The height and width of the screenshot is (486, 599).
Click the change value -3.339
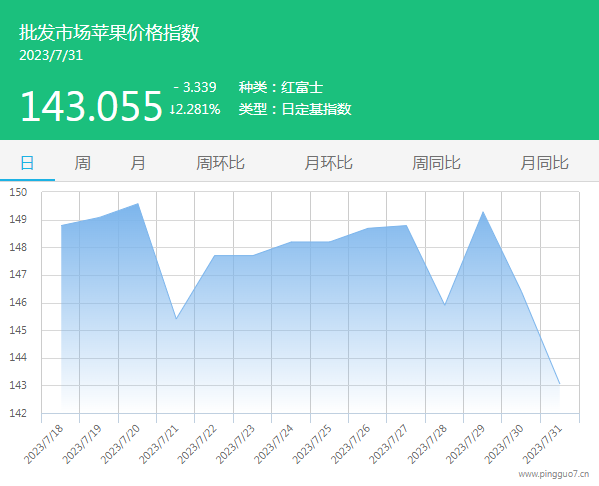pyautogui.click(x=195, y=87)
